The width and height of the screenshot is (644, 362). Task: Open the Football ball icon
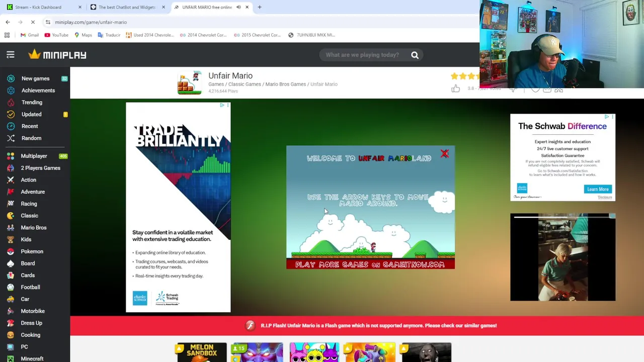click(11, 287)
